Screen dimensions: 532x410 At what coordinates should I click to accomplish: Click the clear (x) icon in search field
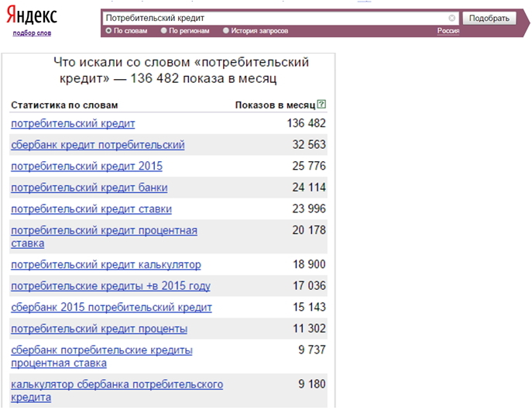(x=452, y=18)
